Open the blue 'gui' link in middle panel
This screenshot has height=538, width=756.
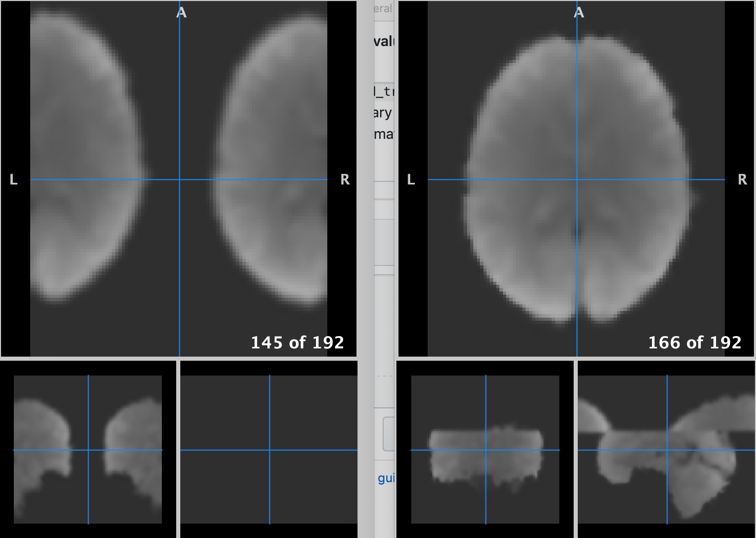(386, 478)
